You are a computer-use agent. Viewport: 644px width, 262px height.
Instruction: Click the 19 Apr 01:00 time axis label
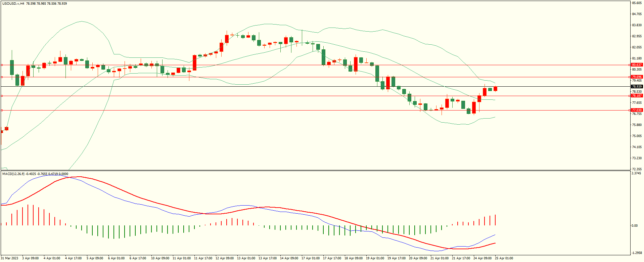click(375, 258)
